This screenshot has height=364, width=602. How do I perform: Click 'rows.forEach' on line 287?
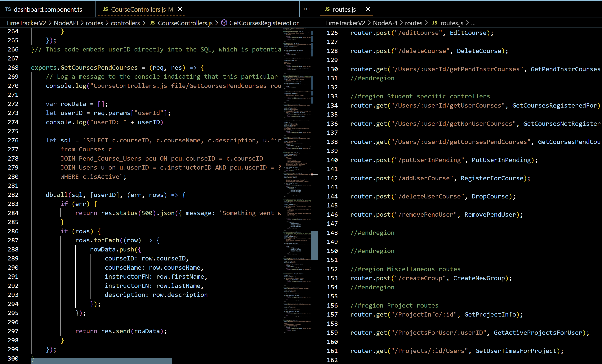click(x=97, y=240)
